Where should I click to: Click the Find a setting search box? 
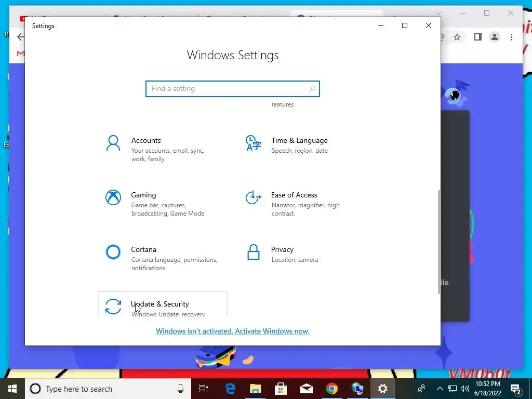coord(232,88)
